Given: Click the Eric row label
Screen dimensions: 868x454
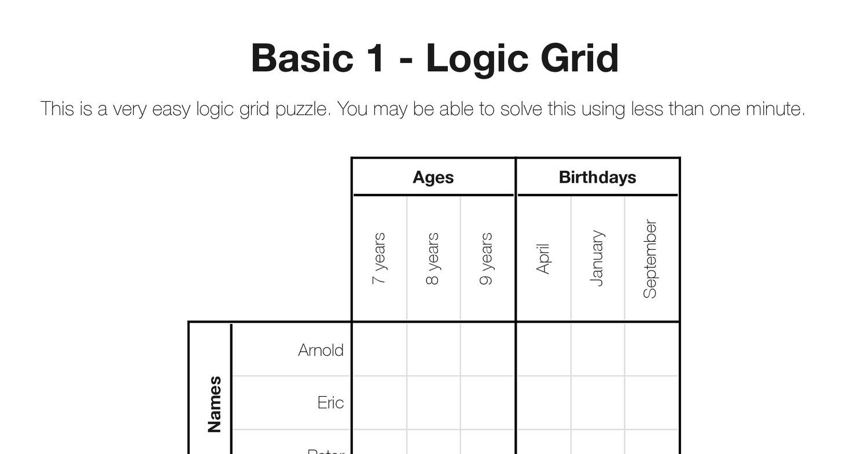Looking at the screenshot, I should click(x=330, y=403).
